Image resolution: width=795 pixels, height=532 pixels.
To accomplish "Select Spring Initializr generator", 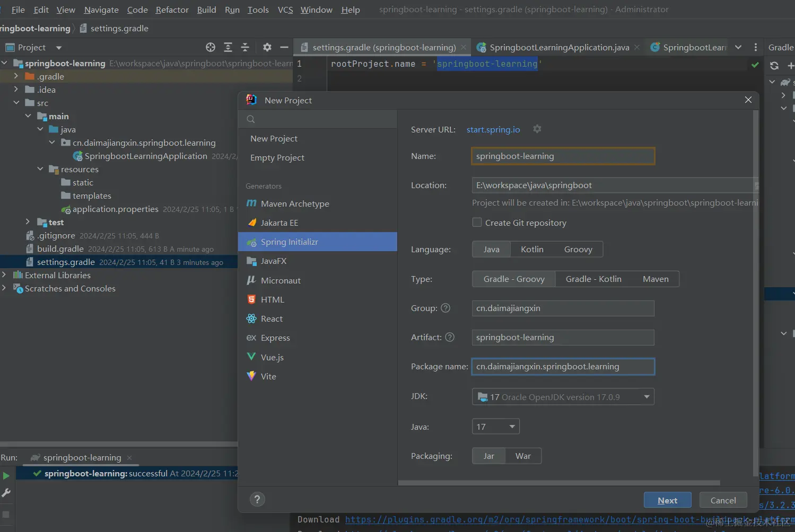I will (x=318, y=242).
